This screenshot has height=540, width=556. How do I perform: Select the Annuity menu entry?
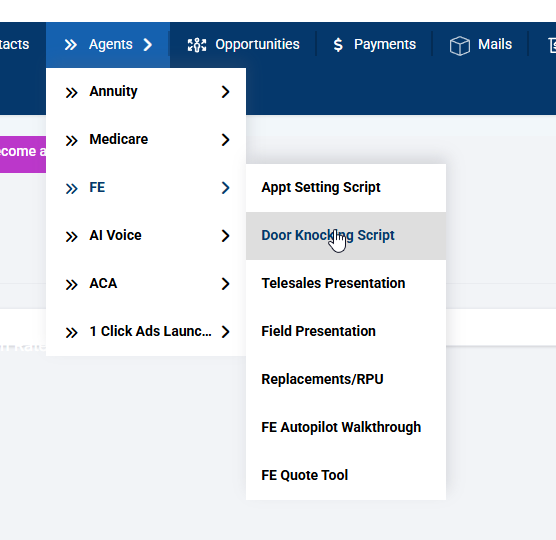coord(146,92)
